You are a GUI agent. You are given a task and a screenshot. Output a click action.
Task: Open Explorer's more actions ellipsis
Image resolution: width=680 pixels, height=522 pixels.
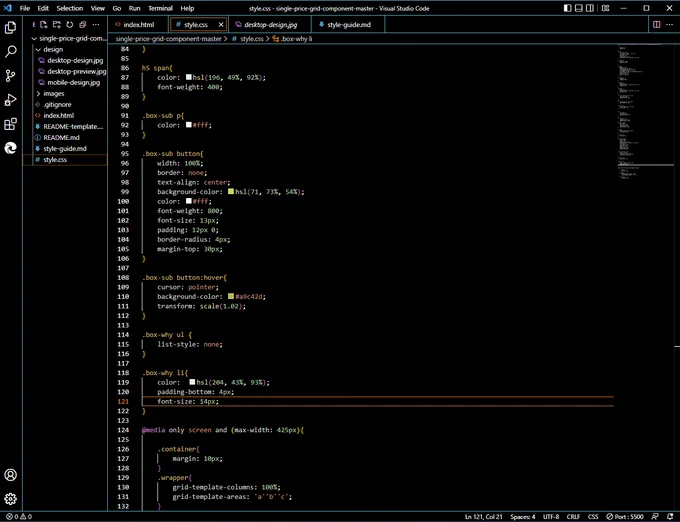coord(96,25)
